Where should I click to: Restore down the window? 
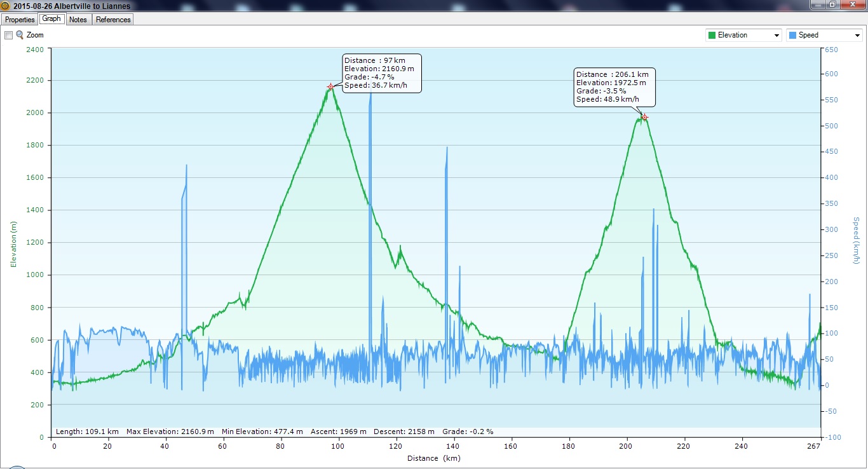(833, 4)
